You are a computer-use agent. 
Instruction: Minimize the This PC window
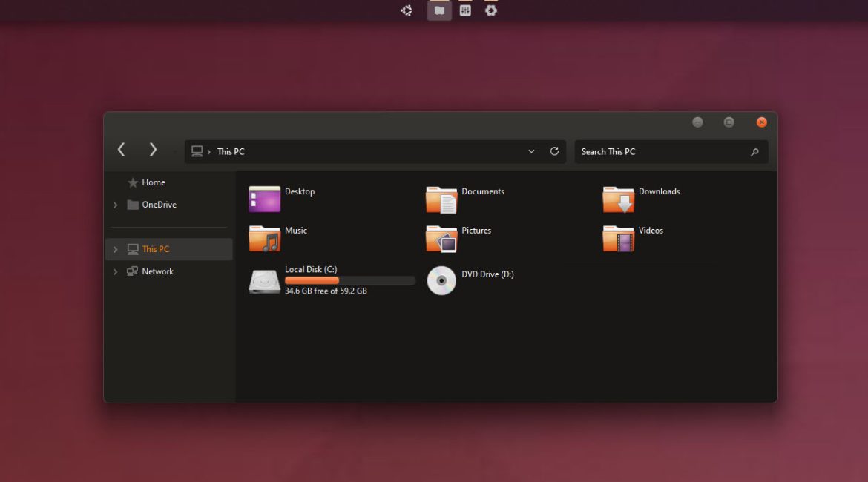pos(697,122)
